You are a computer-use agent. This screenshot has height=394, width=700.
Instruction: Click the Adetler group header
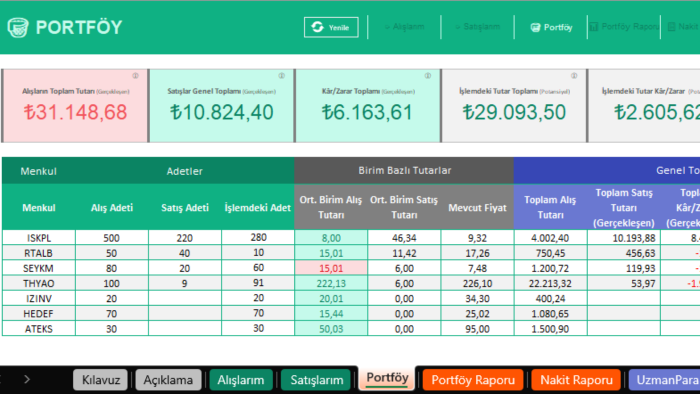pyautogui.click(x=185, y=171)
